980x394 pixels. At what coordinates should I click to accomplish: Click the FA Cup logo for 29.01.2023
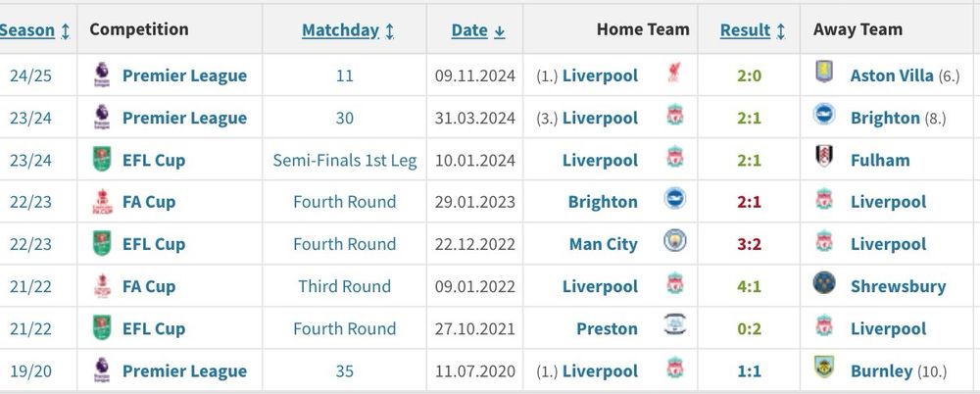101,202
